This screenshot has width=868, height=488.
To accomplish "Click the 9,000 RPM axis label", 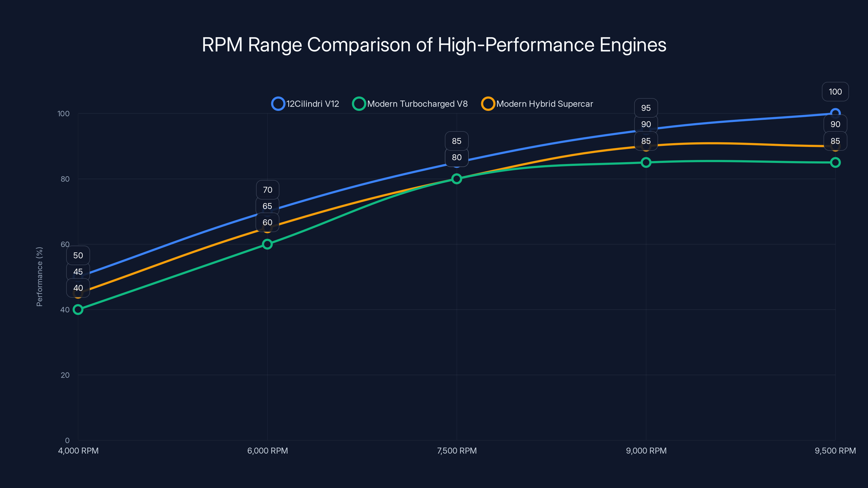I will [645, 451].
